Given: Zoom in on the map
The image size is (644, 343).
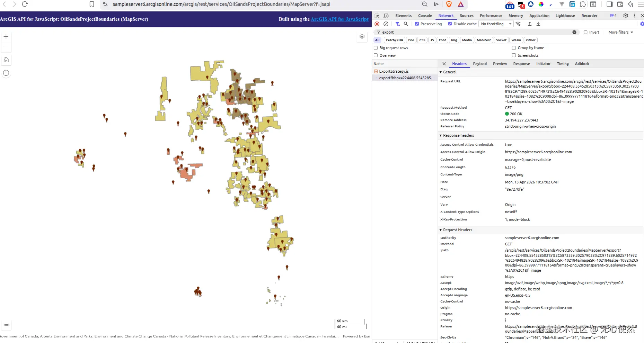Looking at the screenshot, I should click(6, 36).
